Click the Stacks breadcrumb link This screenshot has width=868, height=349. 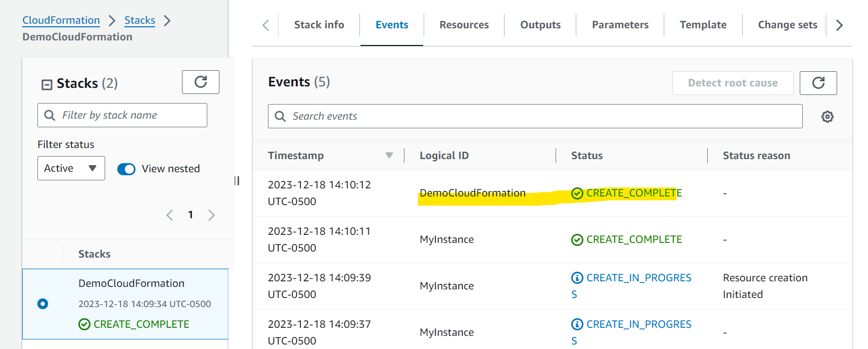140,20
